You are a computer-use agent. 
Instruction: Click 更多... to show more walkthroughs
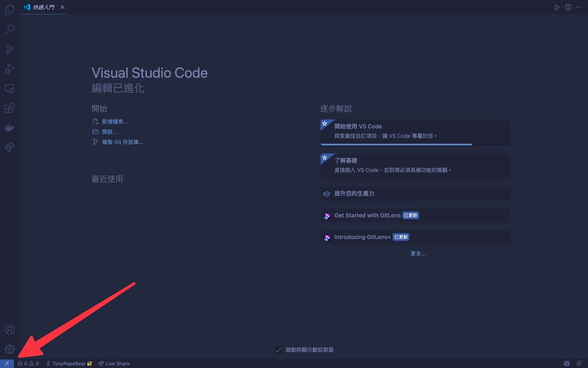point(418,253)
